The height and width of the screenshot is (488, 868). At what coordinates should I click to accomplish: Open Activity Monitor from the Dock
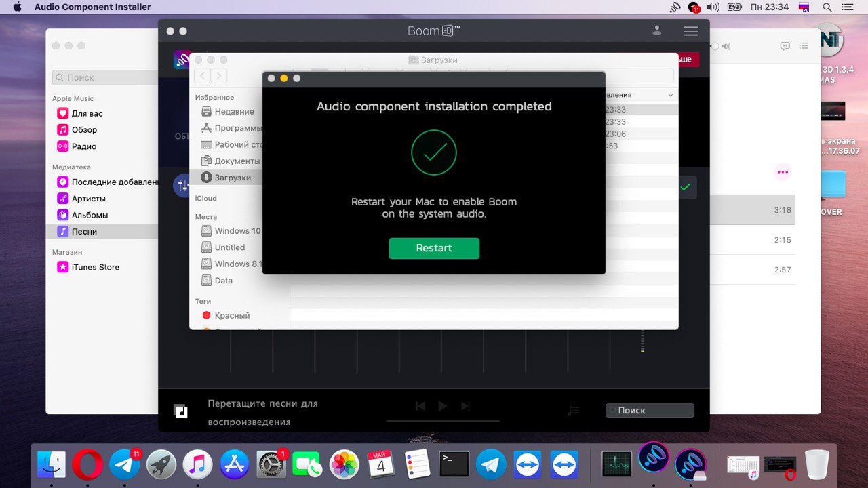pyautogui.click(x=617, y=464)
